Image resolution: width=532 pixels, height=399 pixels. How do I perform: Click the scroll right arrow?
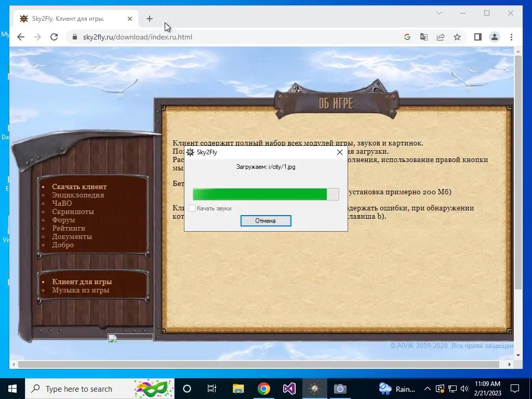tap(510, 364)
